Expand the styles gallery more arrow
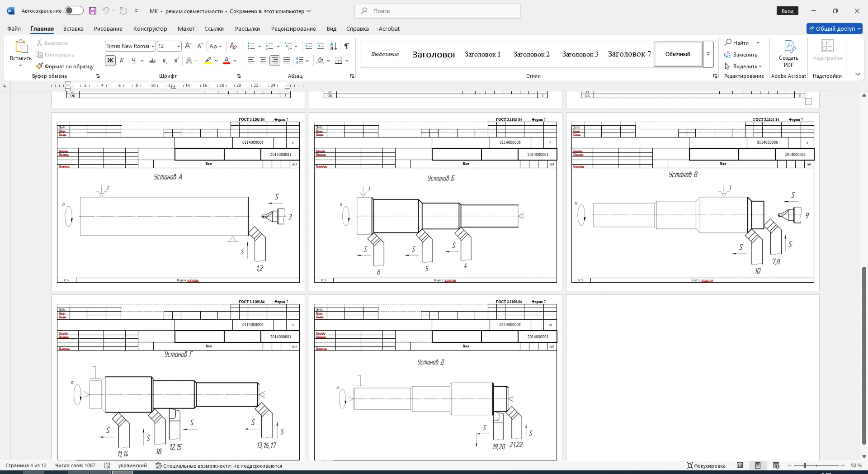Viewport: 868px width, 474px height. tap(708, 54)
